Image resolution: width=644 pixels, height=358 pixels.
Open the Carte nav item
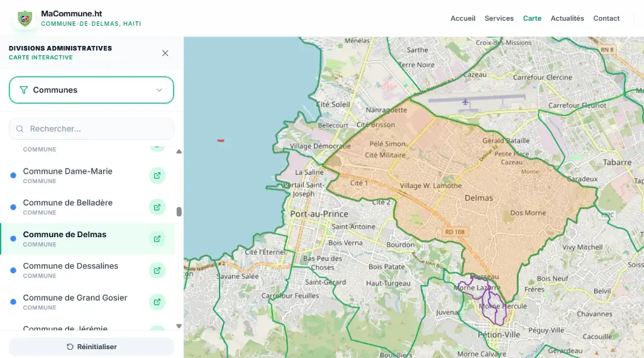532,18
